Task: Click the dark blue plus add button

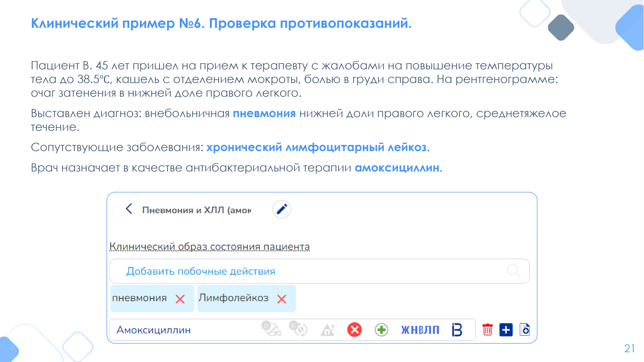Action: [x=506, y=330]
